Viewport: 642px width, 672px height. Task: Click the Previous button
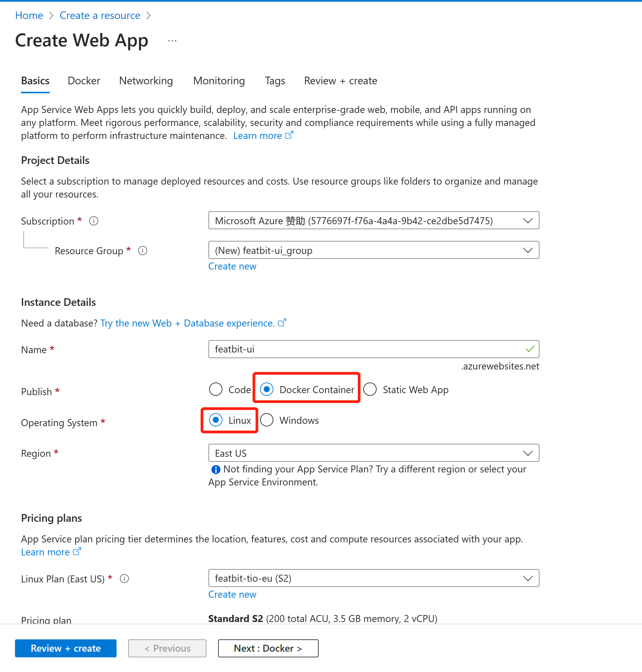tap(167, 648)
